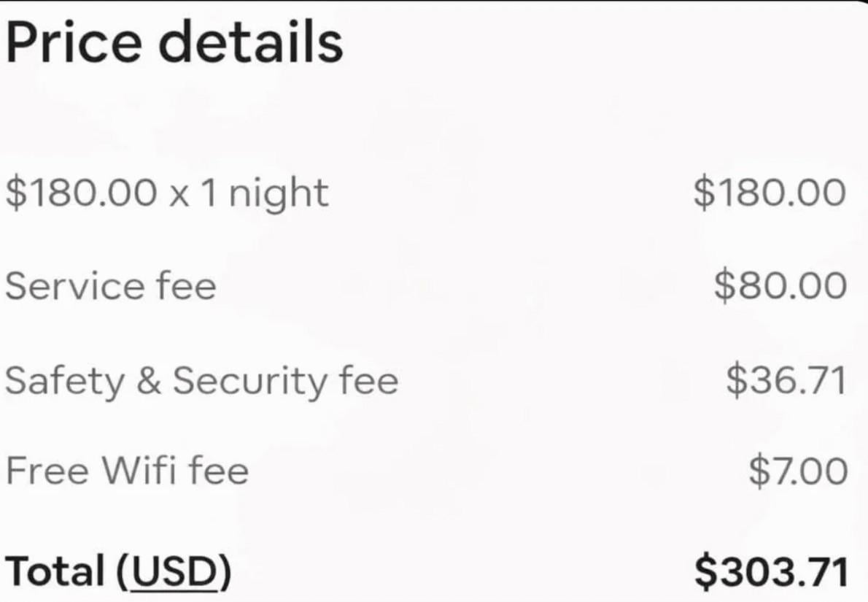
Task: Click the underlined USD currency link
Action: click(x=173, y=572)
